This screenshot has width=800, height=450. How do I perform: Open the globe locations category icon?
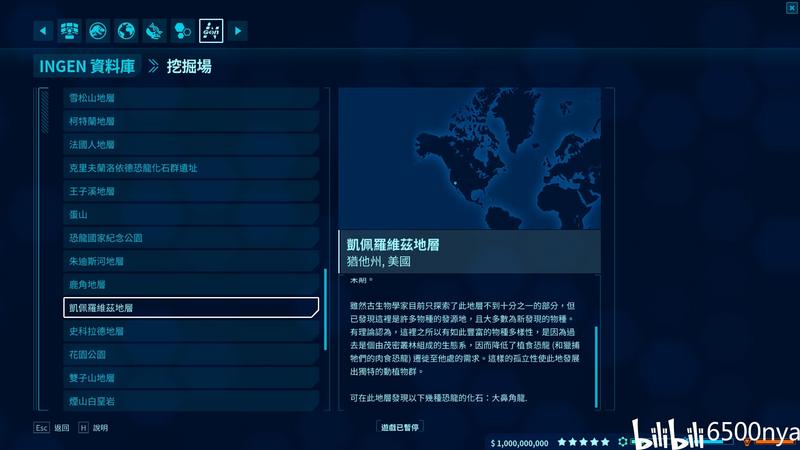[x=126, y=31]
